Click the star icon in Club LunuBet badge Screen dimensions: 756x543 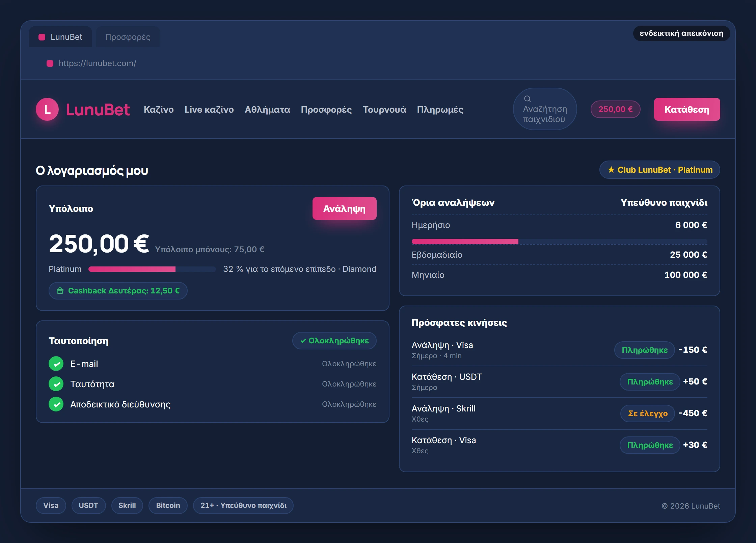click(x=611, y=170)
